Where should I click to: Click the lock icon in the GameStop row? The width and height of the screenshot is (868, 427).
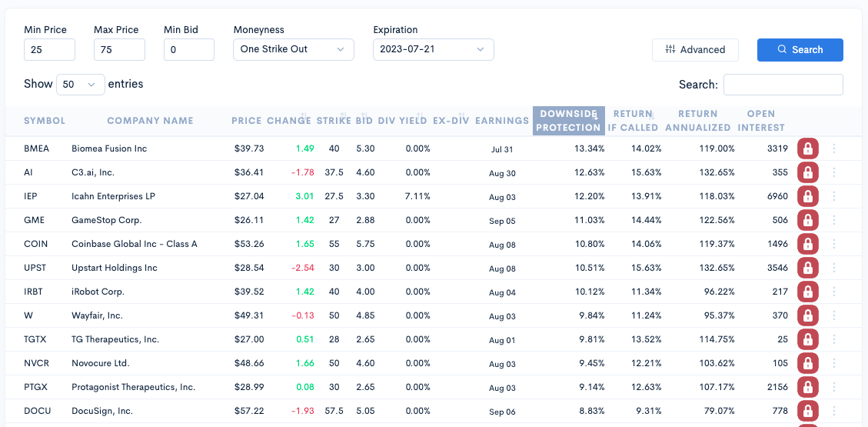click(808, 220)
